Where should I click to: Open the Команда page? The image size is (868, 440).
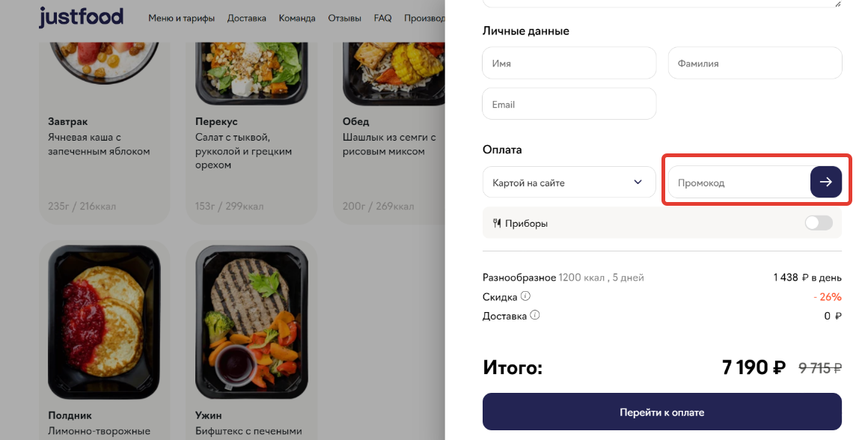pos(297,18)
